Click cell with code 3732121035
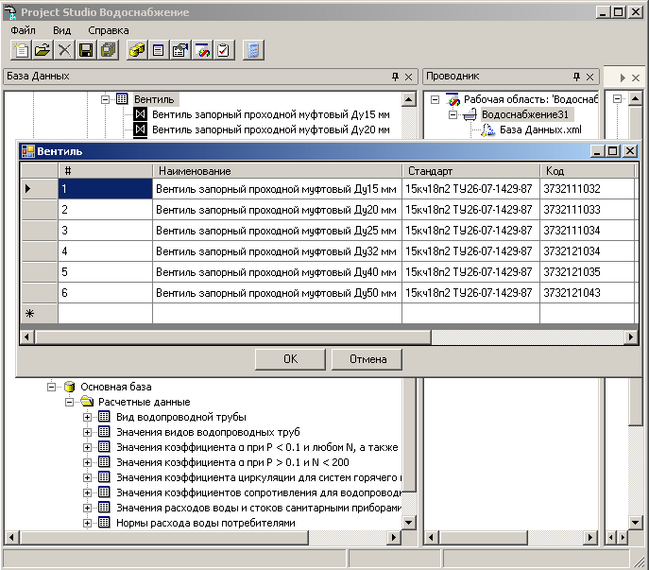 [587, 272]
